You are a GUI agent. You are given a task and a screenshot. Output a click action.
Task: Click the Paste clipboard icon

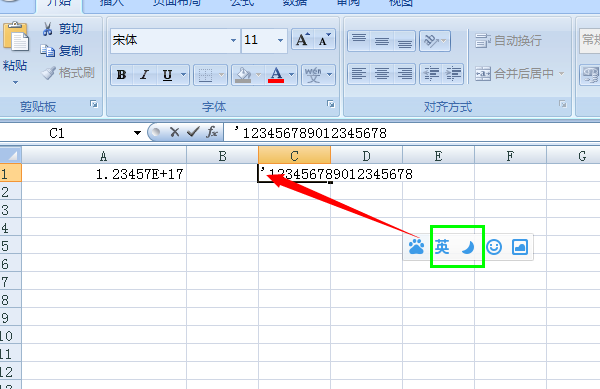pyautogui.click(x=16, y=37)
